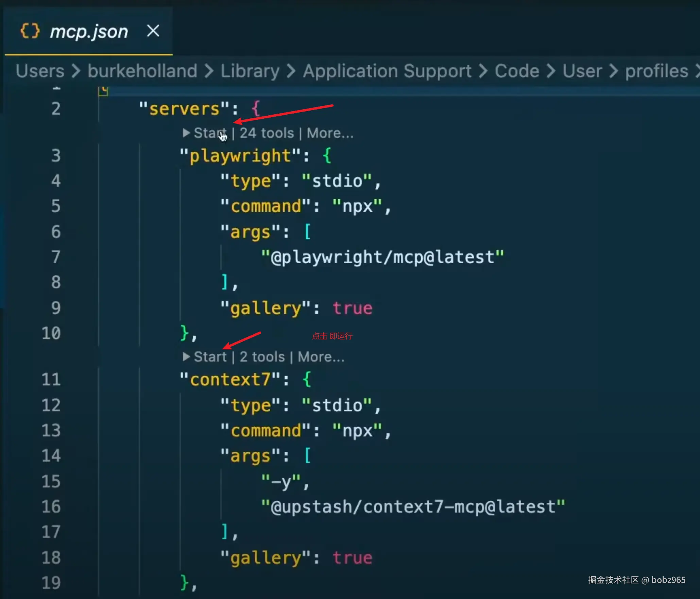
Task: Expand the chevron after the Code breadcrumb
Action: click(551, 71)
